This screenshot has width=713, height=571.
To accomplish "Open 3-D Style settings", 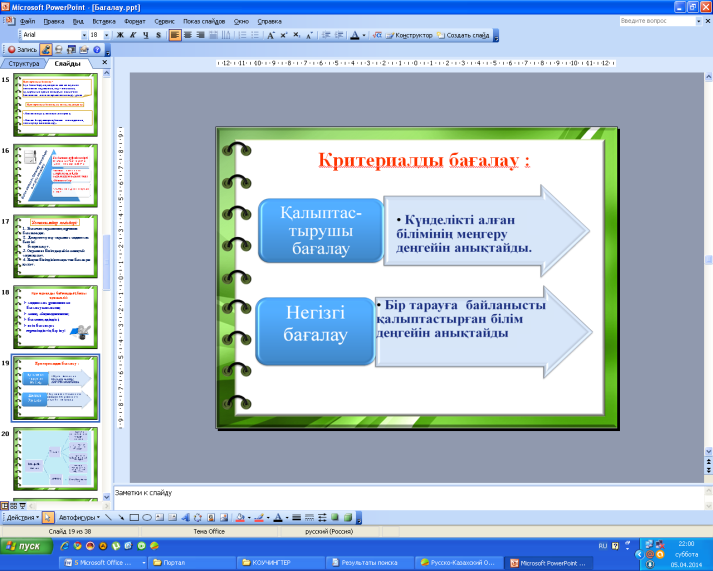I will [x=348, y=517].
